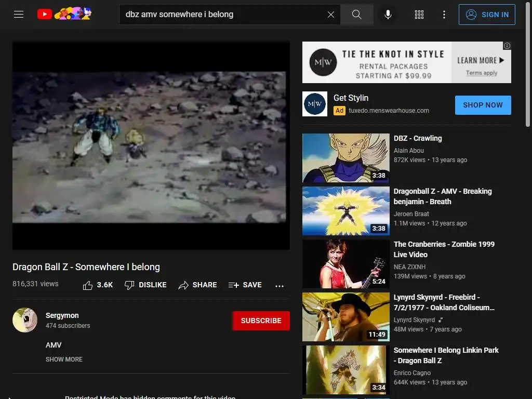Click the magnifier search button
The image size is (532, 399).
pyautogui.click(x=356, y=14)
